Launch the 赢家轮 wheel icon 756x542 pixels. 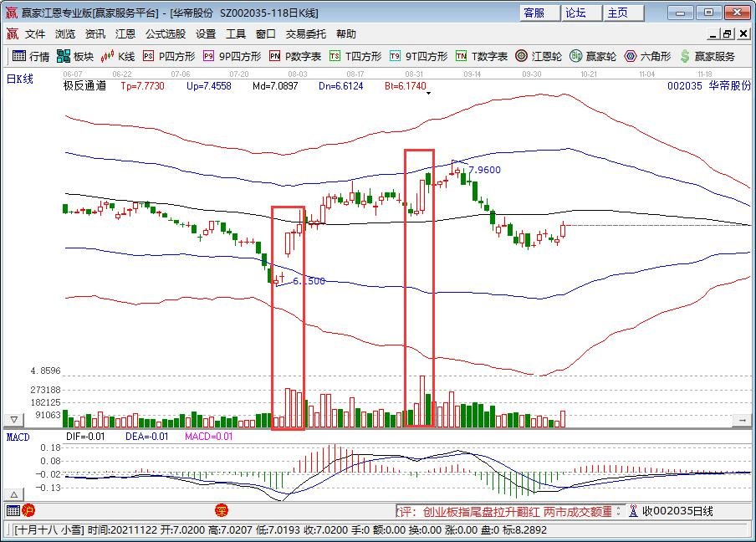pyautogui.click(x=575, y=56)
